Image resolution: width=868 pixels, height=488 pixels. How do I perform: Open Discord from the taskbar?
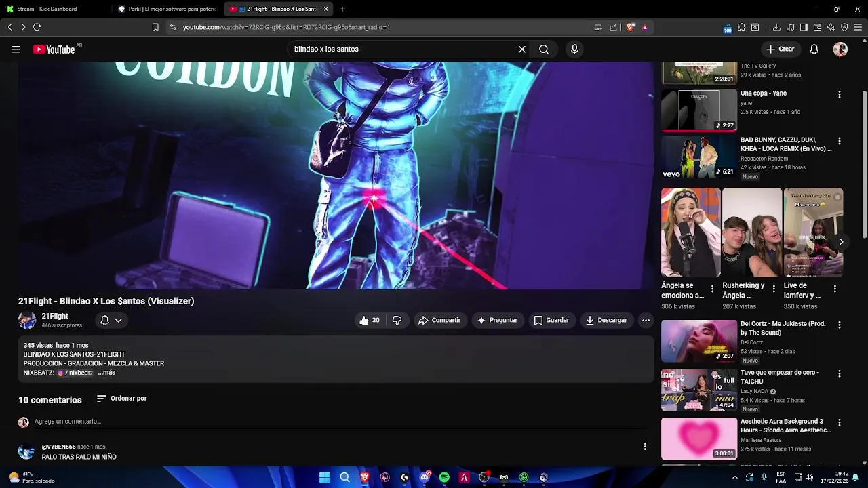click(x=425, y=478)
